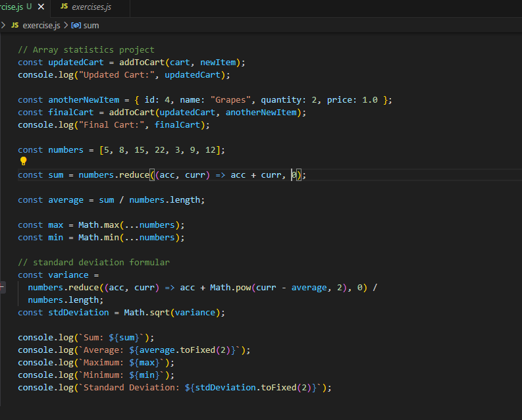Click 'anotherNewItem' in its const declaration
This screenshot has height=420, width=522.
84,100
